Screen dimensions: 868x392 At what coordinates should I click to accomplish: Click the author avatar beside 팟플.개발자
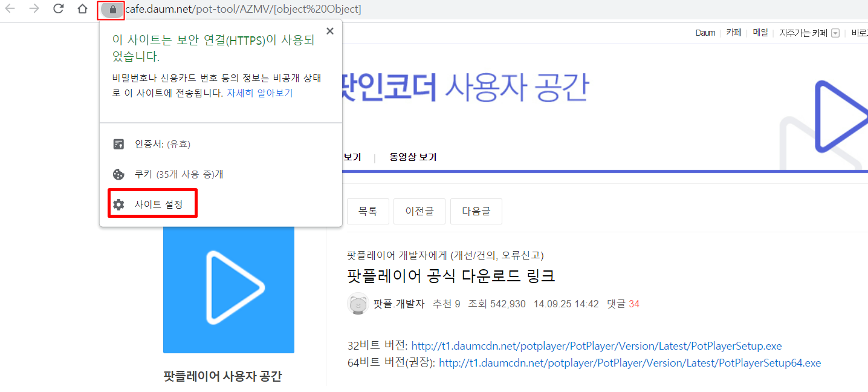tap(358, 304)
